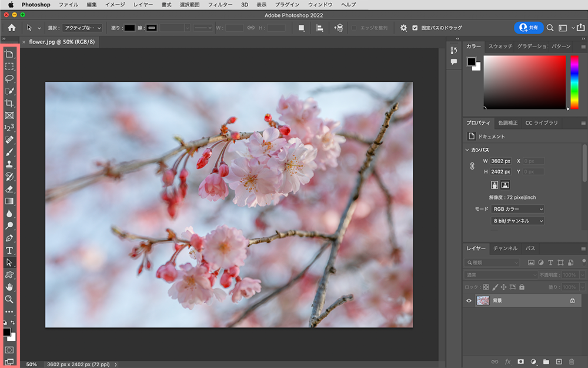Open the 選択 active layers dropdown
Viewport: 588px width, 368px height.
[x=82, y=28]
